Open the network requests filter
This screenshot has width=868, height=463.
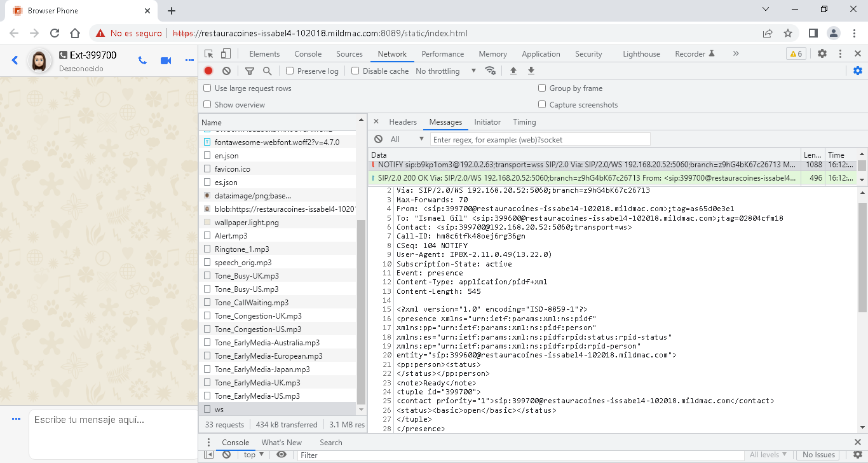coord(249,71)
